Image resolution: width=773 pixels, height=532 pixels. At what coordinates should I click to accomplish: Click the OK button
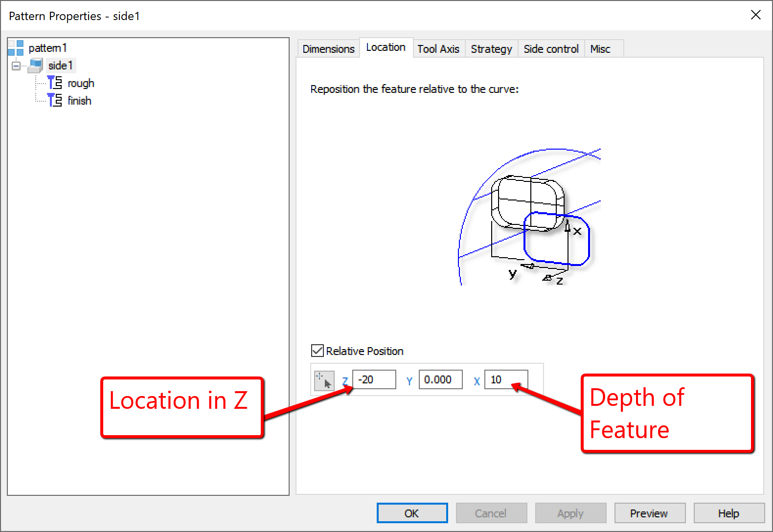click(412, 513)
